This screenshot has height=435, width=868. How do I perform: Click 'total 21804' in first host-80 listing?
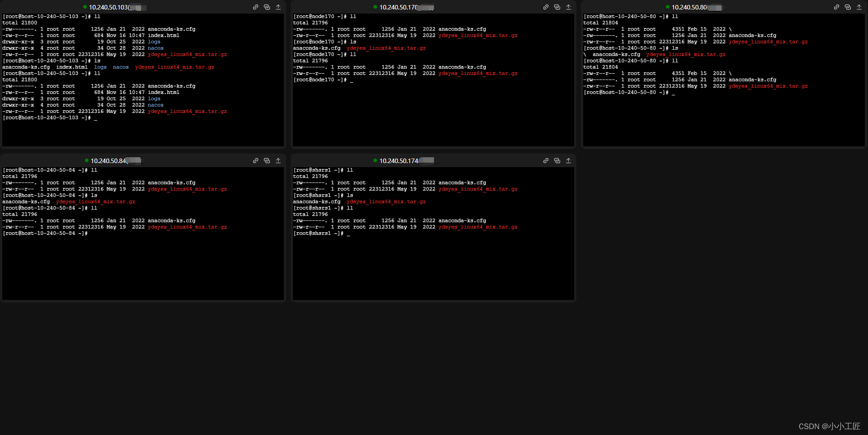click(x=600, y=23)
